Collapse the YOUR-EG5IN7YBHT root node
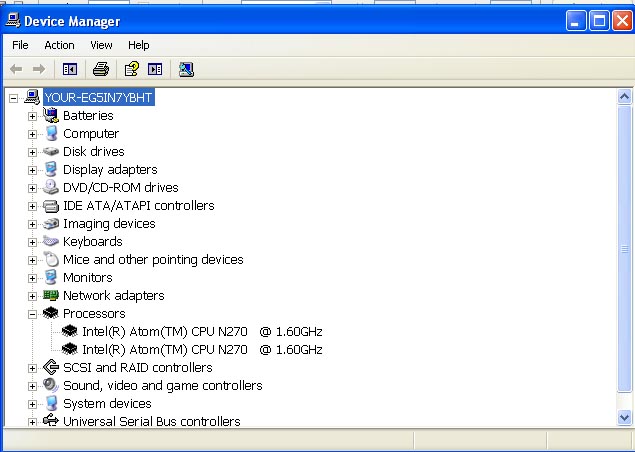635x452 pixels. [14, 98]
